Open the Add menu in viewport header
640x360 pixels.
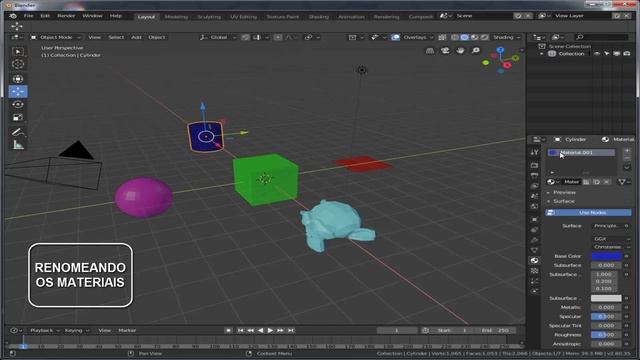point(136,37)
